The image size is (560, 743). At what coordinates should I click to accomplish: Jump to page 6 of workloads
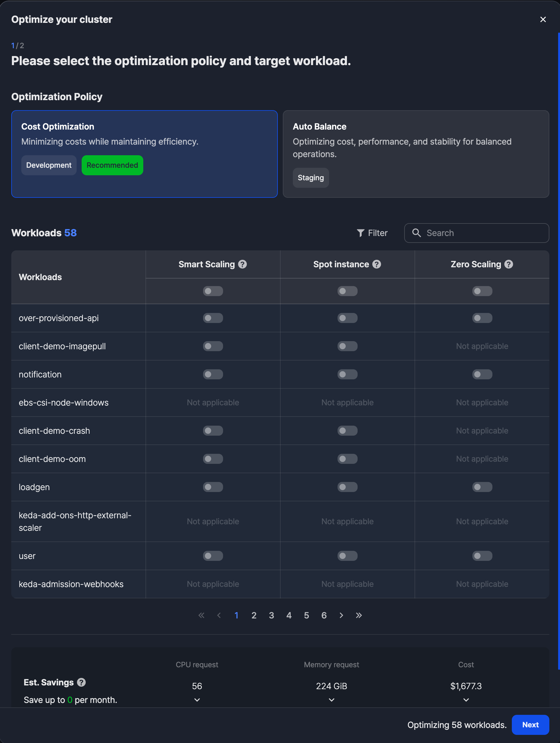point(324,615)
